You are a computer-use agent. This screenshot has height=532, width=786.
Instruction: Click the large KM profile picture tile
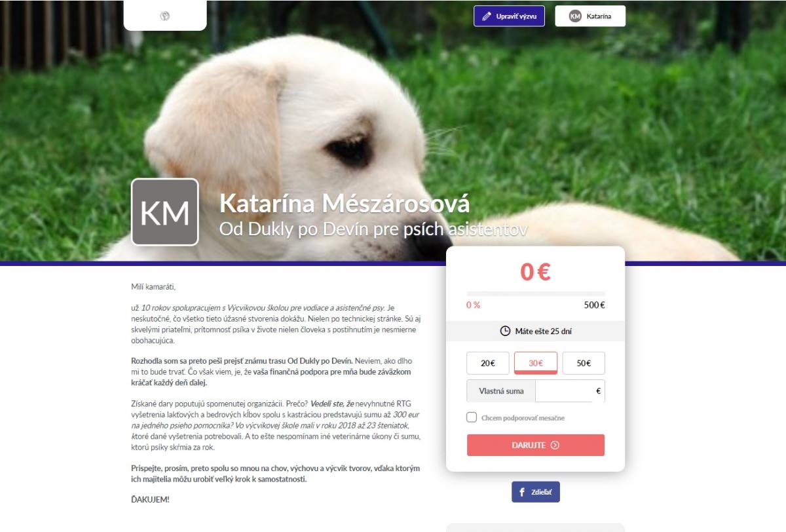pos(165,212)
